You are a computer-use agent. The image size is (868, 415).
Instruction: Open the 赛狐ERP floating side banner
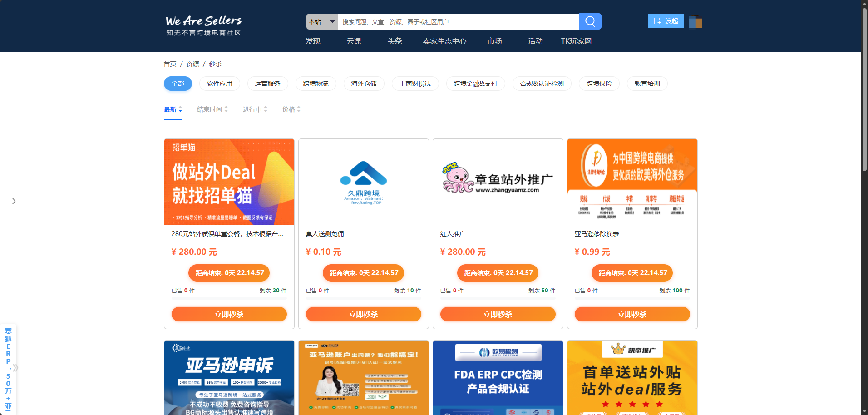pos(8,369)
